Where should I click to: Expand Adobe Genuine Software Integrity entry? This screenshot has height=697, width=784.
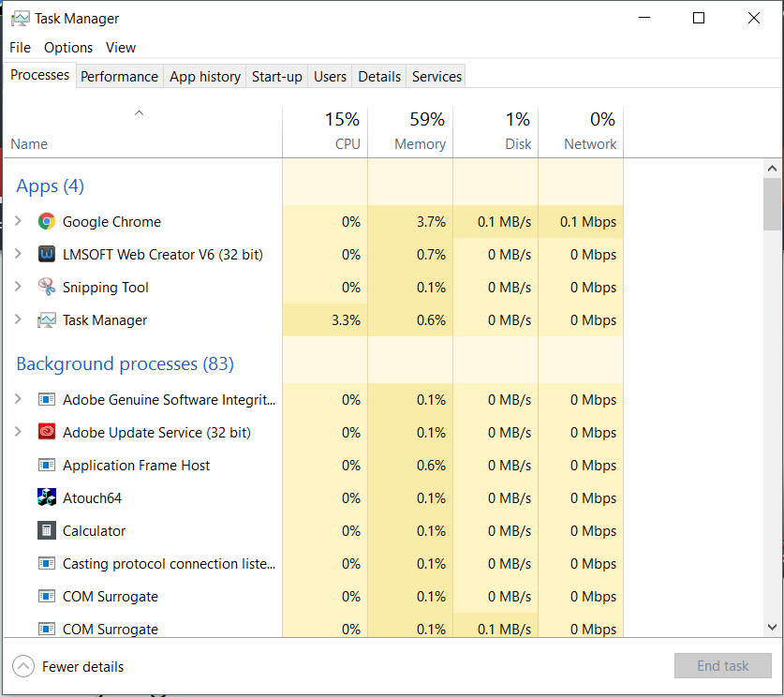tap(18, 399)
